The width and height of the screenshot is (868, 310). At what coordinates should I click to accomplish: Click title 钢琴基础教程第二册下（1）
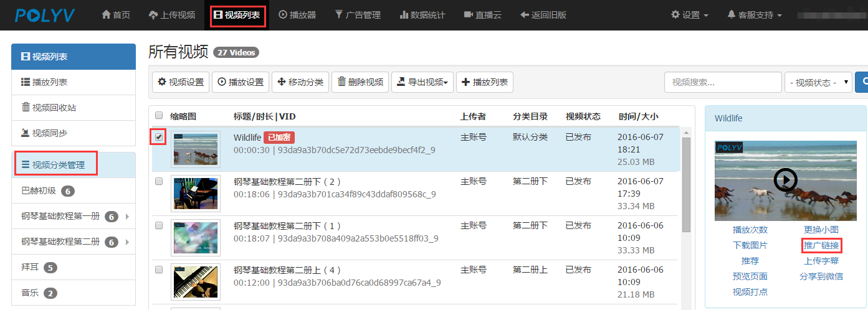click(x=287, y=226)
